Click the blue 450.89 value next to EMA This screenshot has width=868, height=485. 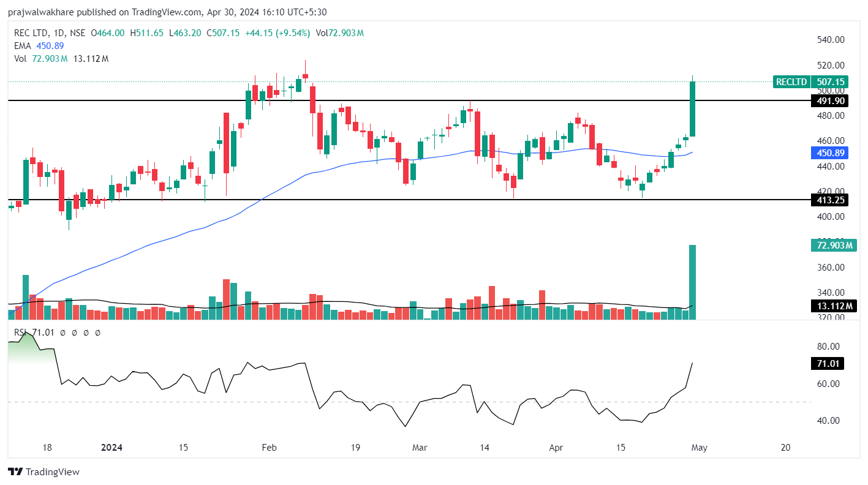(x=50, y=46)
